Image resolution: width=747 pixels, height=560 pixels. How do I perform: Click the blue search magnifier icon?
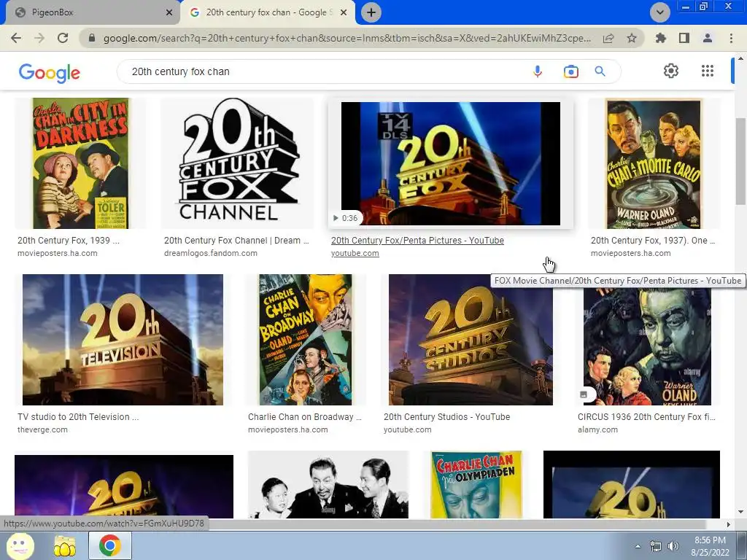click(x=600, y=71)
